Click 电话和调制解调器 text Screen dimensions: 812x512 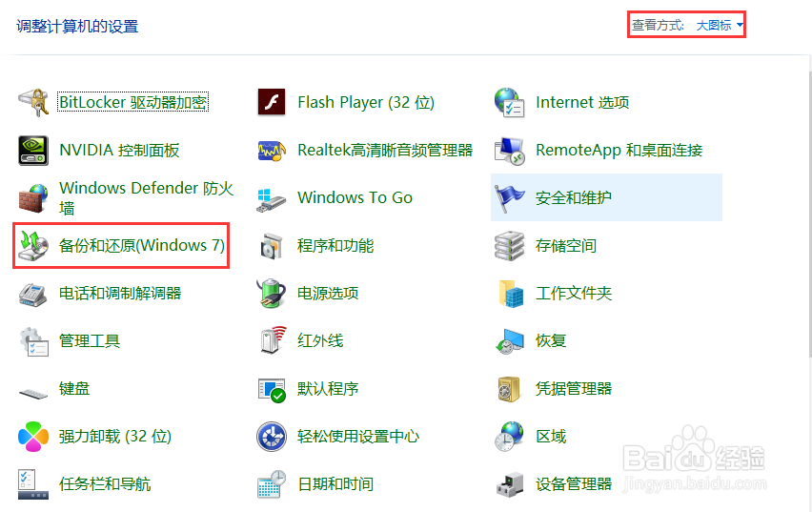tap(120, 293)
